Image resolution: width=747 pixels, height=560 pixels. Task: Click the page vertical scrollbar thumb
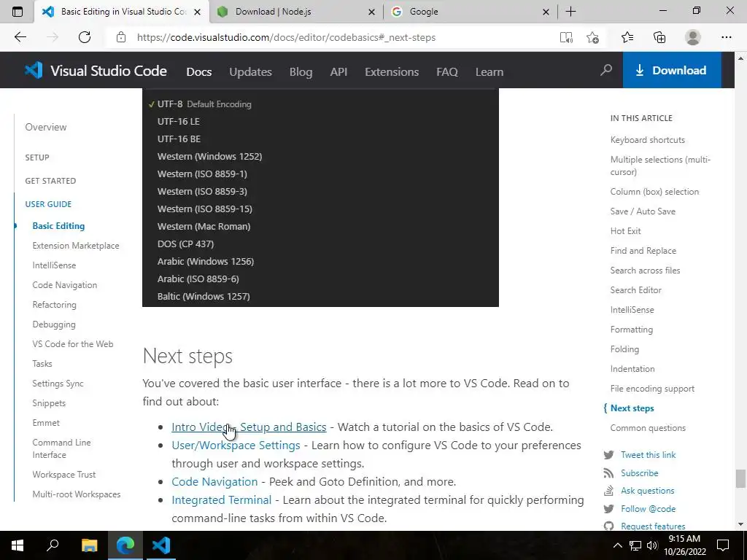point(740,478)
